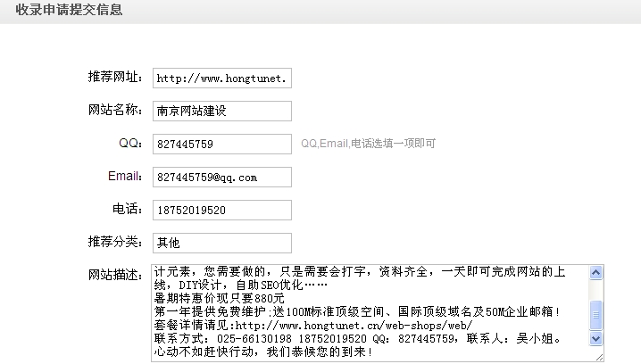Viewport: 641px width, 364px height.
Task: Click the 网站名称 label
Action: [x=115, y=111]
